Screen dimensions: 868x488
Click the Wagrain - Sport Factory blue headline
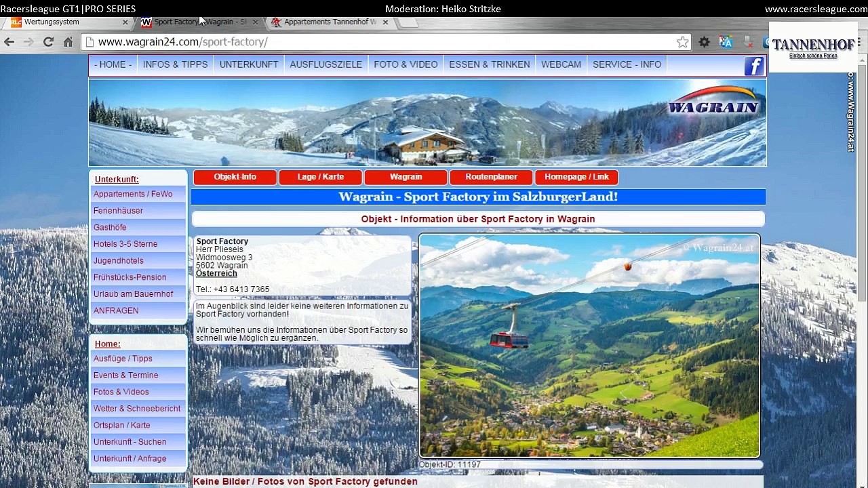tap(478, 197)
